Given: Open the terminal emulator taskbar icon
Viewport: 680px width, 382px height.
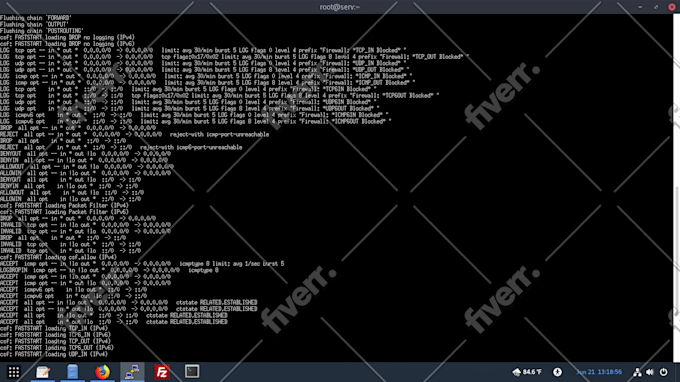Looking at the screenshot, I should pos(192,372).
